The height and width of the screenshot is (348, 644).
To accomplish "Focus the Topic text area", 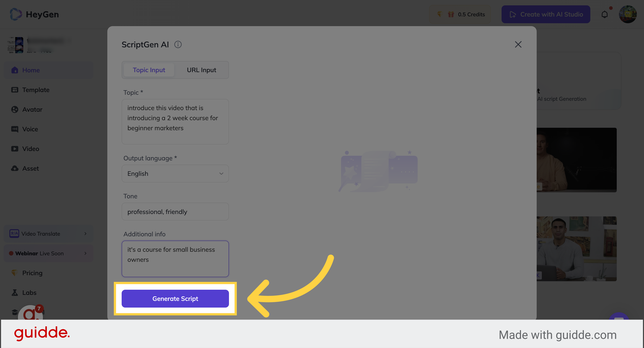I will 175,122.
